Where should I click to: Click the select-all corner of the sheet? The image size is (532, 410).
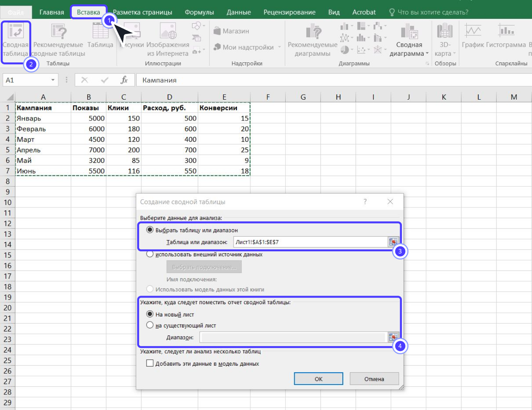coord(8,97)
